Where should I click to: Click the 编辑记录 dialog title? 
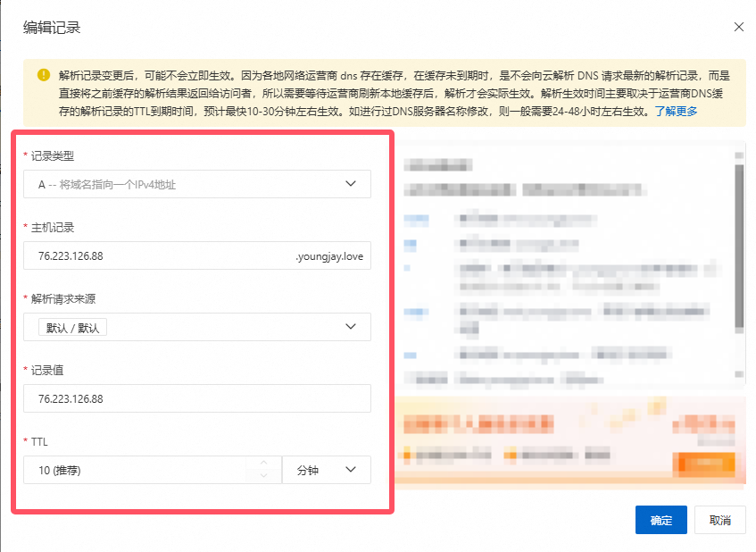pos(52,27)
